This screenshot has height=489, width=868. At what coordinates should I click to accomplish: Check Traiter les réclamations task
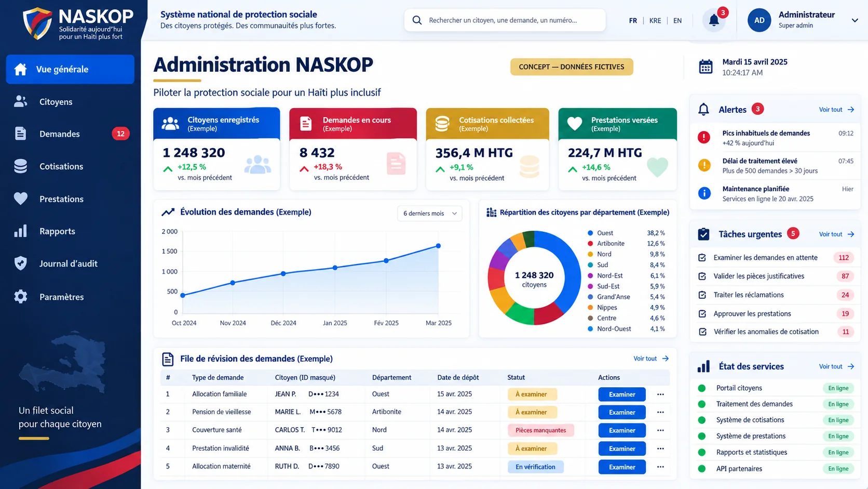(702, 295)
